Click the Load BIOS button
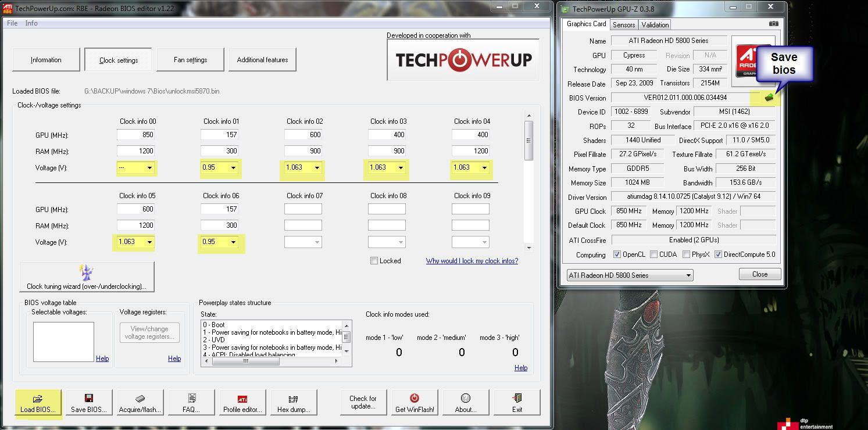Screen dimensions: 868x430 tap(38, 402)
